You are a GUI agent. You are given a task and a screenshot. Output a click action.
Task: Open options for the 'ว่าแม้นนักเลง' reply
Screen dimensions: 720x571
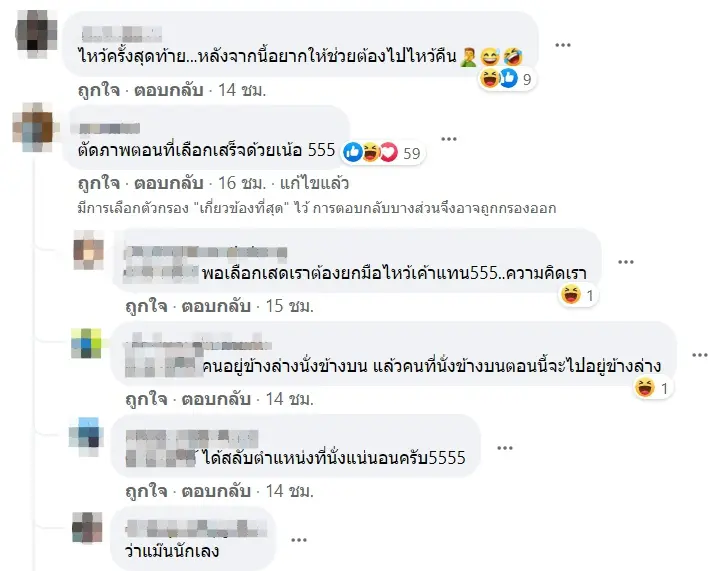tap(298, 540)
